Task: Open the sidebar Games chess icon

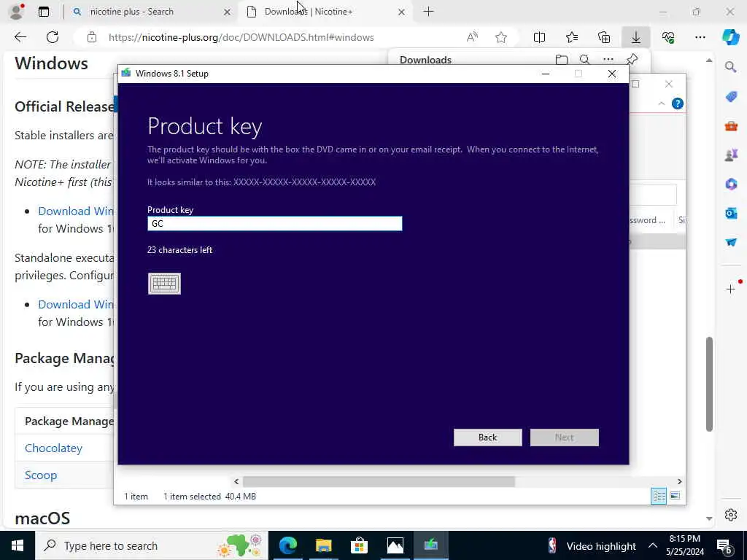Action: coord(731,155)
